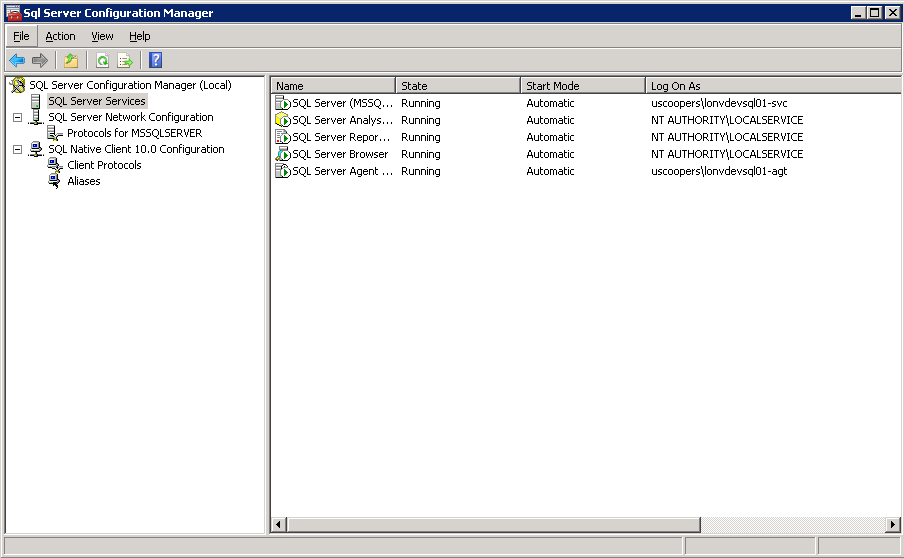Click the Up one level folder icon

[71, 60]
